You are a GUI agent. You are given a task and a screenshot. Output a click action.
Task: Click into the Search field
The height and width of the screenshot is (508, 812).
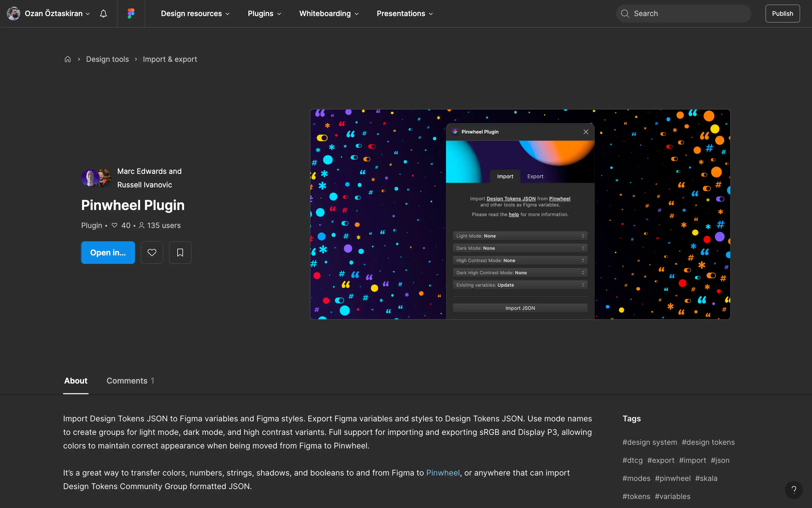pos(683,14)
